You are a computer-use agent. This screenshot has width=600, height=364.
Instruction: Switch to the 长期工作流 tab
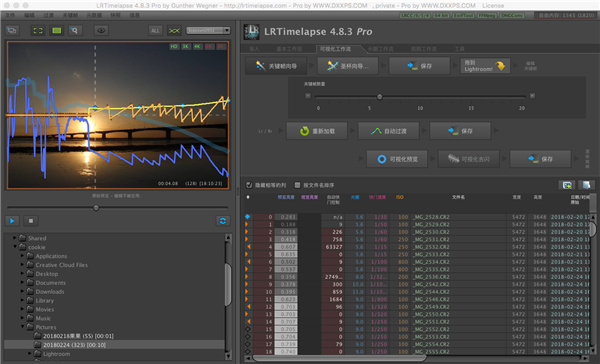[380, 49]
